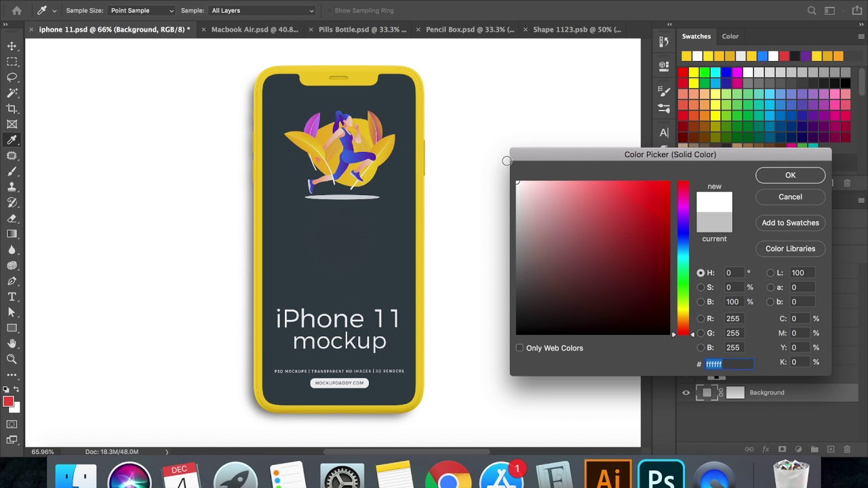868x488 pixels.
Task: Confirm color with OK button
Action: pyautogui.click(x=791, y=176)
